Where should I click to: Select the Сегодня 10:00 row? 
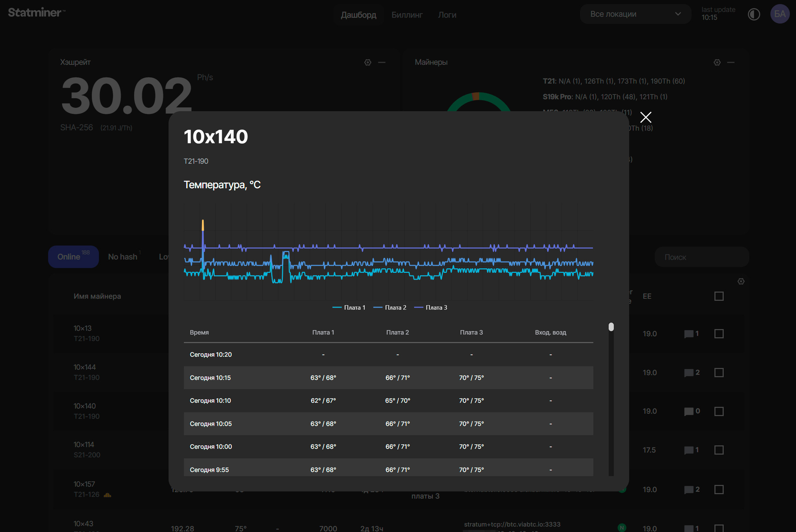[x=388, y=447]
